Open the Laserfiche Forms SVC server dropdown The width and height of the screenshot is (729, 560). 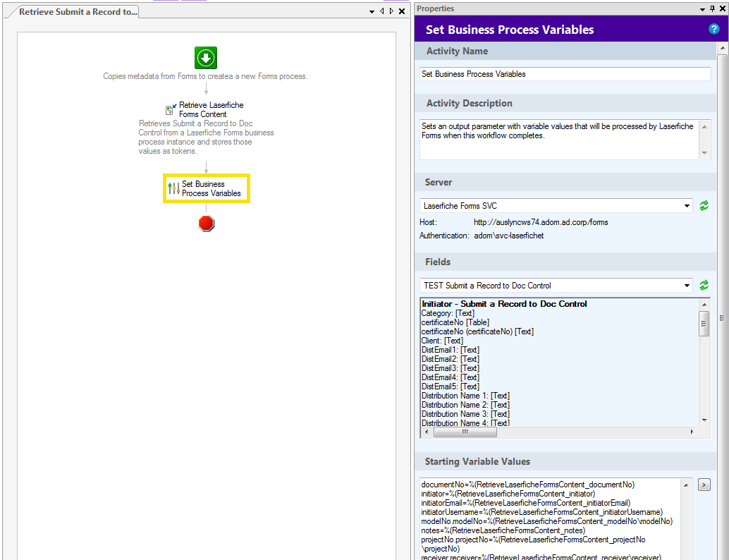687,205
